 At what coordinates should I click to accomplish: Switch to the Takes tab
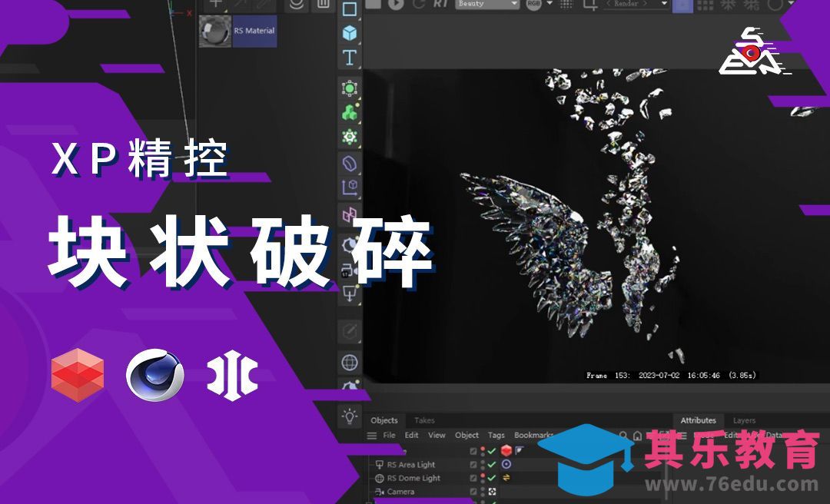pyautogui.click(x=426, y=421)
